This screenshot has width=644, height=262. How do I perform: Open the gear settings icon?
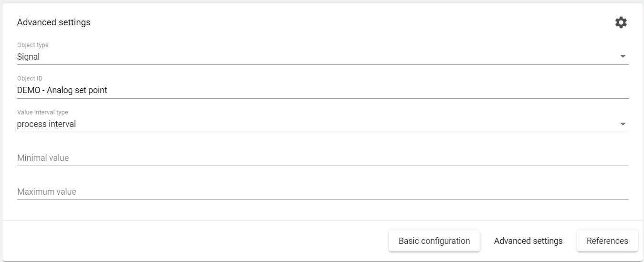click(621, 22)
